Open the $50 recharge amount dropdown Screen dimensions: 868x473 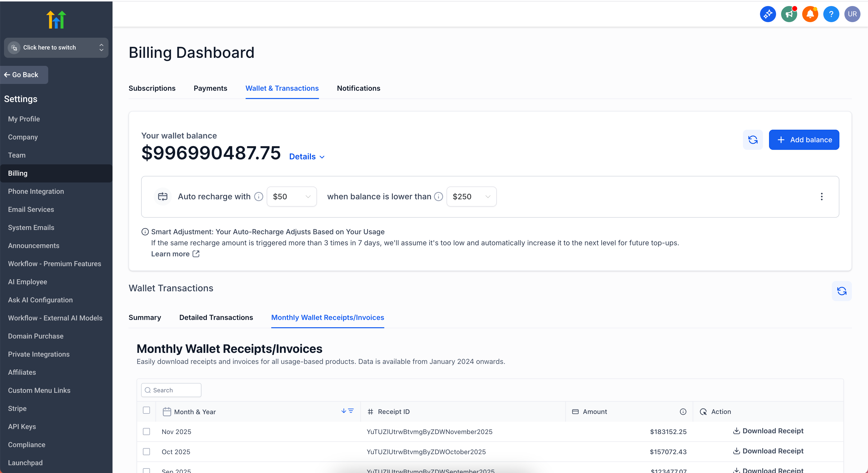coord(291,197)
